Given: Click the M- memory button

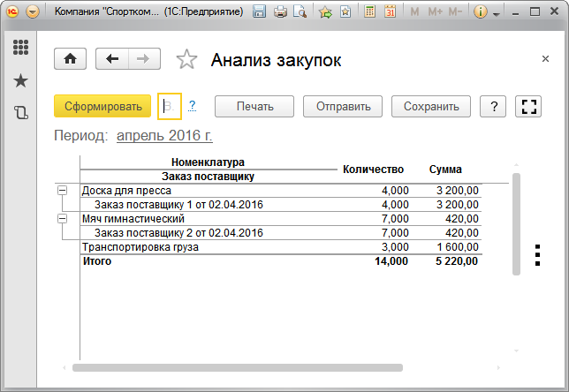Looking at the screenshot, I should 455,12.
